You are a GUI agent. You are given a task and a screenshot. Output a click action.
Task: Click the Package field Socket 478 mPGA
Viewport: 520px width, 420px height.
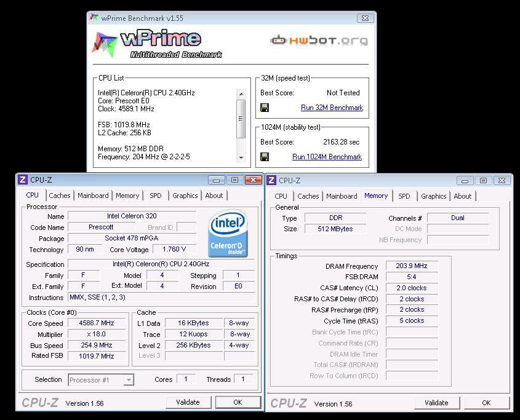[x=132, y=239]
